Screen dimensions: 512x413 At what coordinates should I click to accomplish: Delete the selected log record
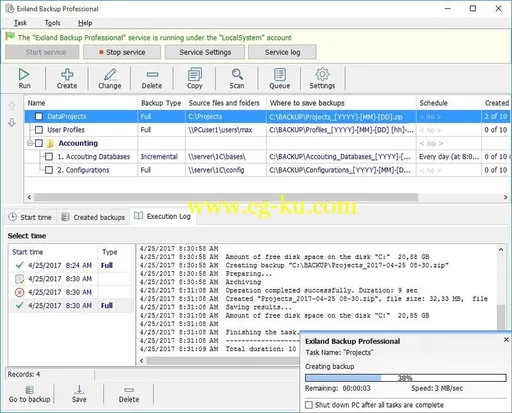click(129, 394)
